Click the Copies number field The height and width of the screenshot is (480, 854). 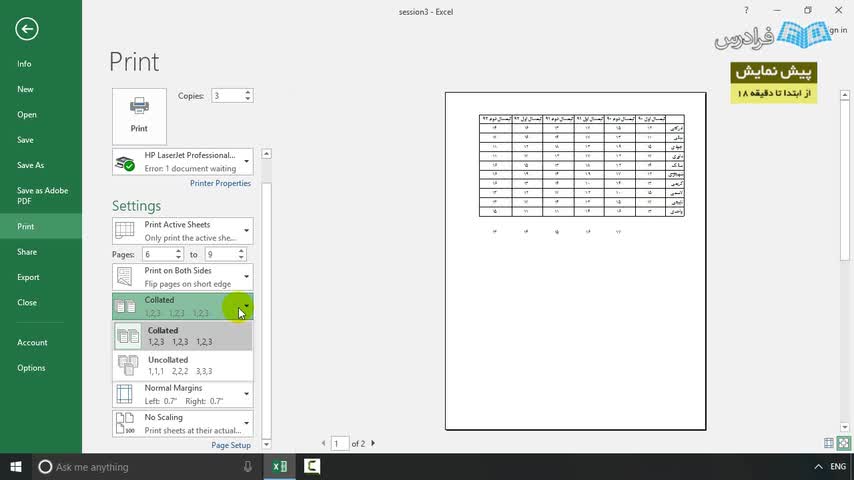(227, 96)
